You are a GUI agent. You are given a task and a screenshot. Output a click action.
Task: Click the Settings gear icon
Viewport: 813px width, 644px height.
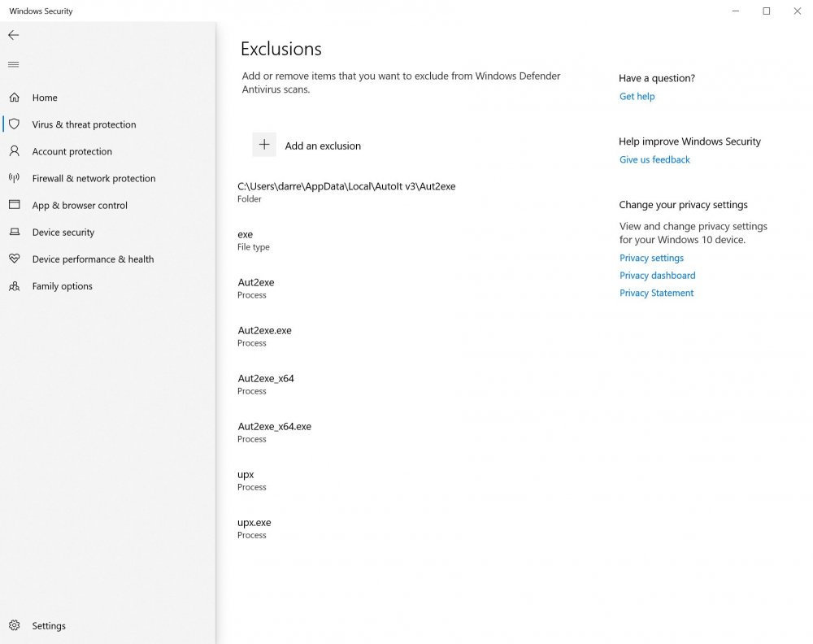point(15,625)
